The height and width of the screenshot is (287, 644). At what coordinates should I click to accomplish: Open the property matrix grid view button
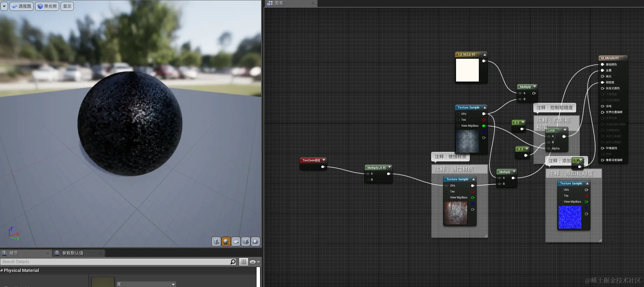pyautogui.click(x=244, y=262)
